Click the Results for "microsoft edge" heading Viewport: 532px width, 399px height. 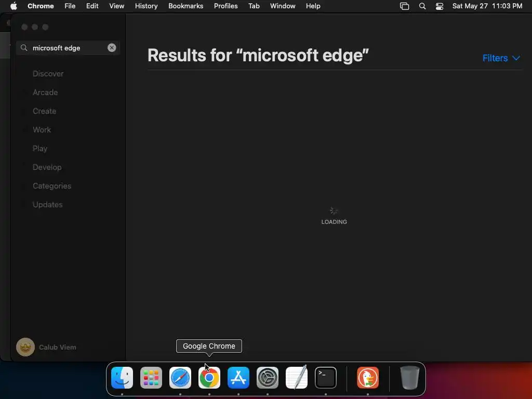[x=258, y=55]
